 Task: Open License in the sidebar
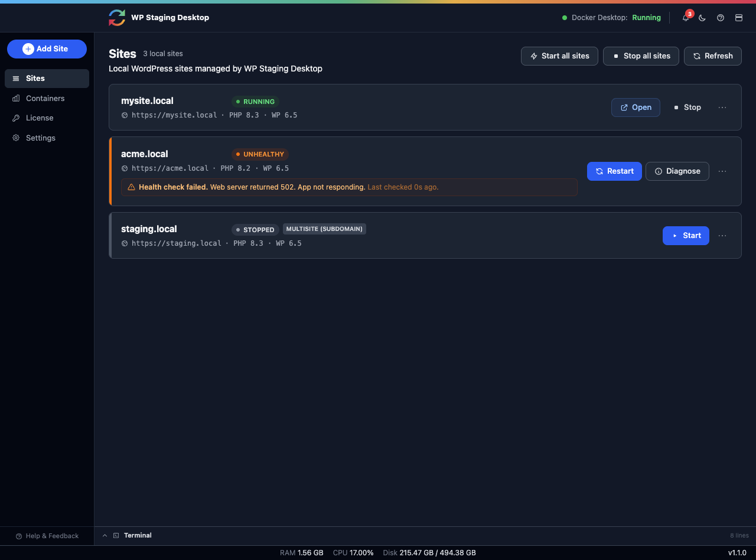pyautogui.click(x=47, y=118)
